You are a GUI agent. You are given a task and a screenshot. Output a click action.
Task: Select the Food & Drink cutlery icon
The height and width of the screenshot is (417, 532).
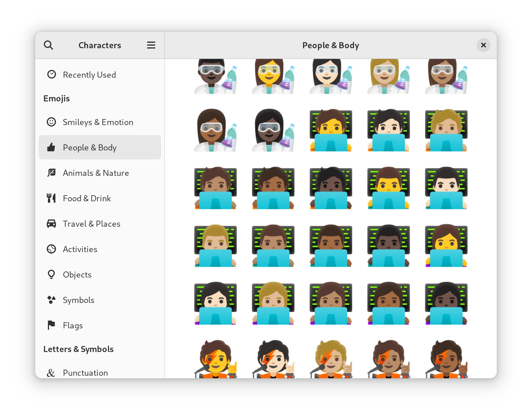point(52,198)
